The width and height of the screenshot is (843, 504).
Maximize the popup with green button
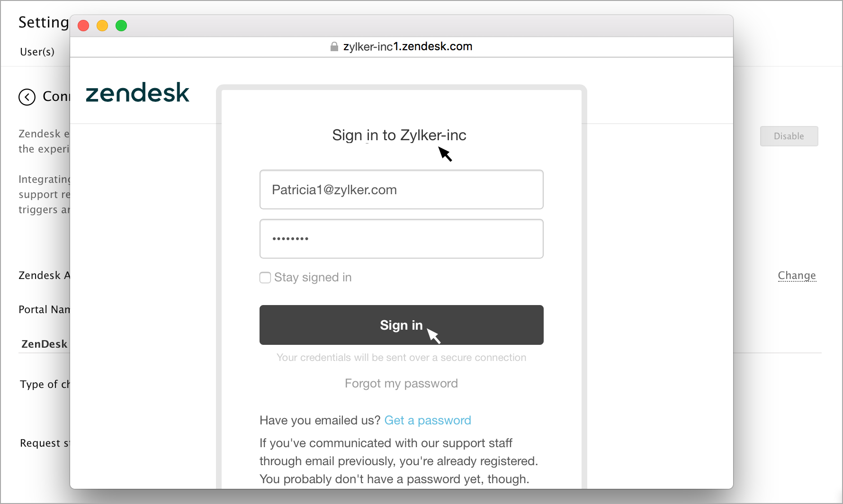(121, 26)
